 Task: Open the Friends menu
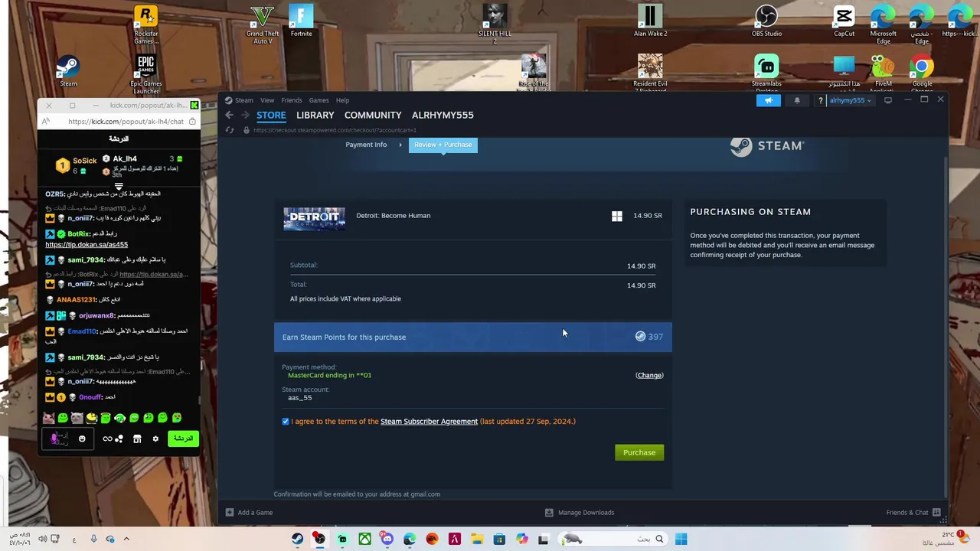point(292,100)
